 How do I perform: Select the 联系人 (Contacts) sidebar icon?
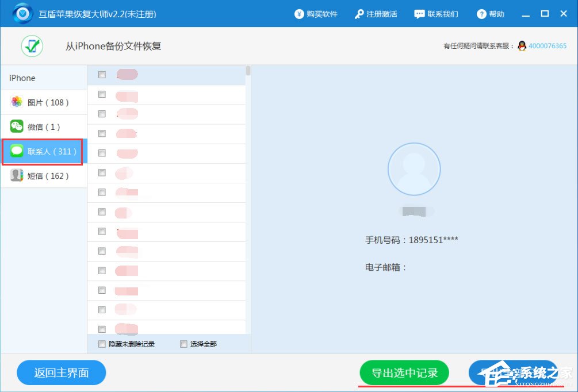coord(16,151)
